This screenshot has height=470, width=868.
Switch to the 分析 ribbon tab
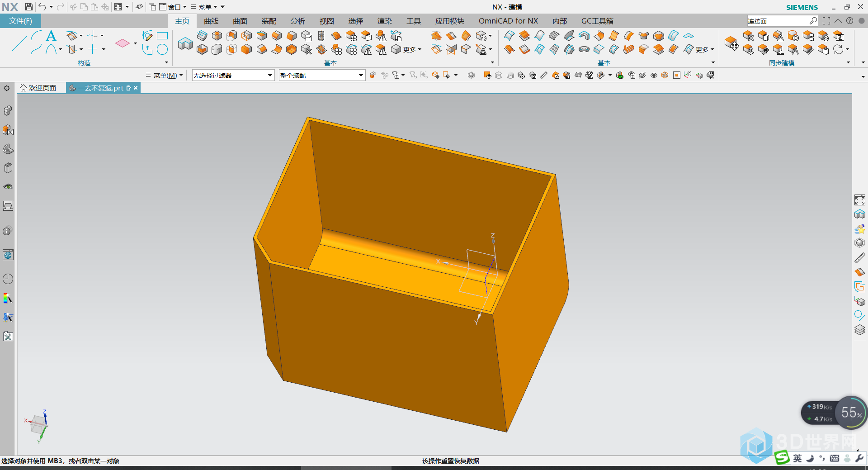(x=298, y=21)
